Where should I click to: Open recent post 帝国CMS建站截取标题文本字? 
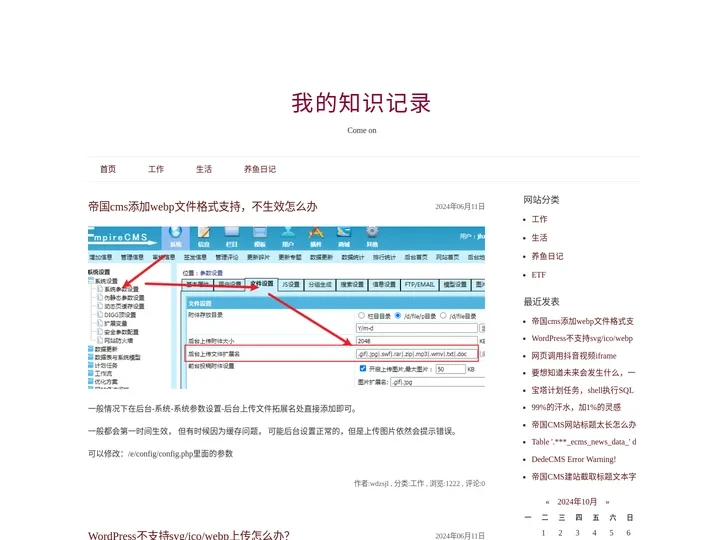pos(584,477)
